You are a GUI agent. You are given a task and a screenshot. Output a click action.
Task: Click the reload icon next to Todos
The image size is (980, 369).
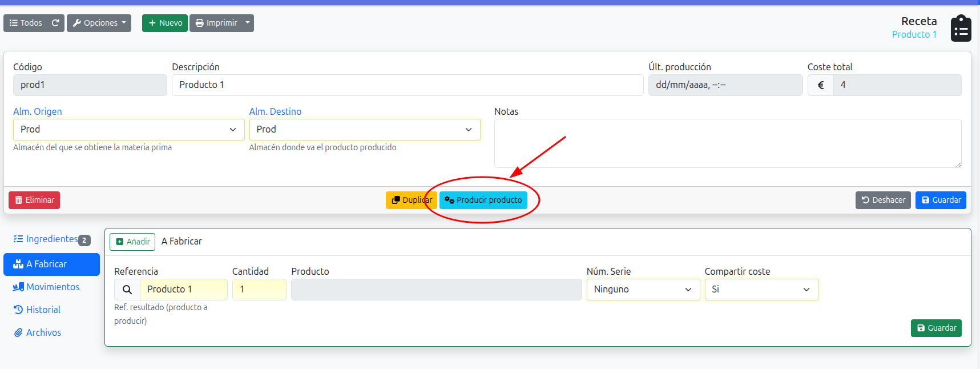pyautogui.click(x=55, y=23)
